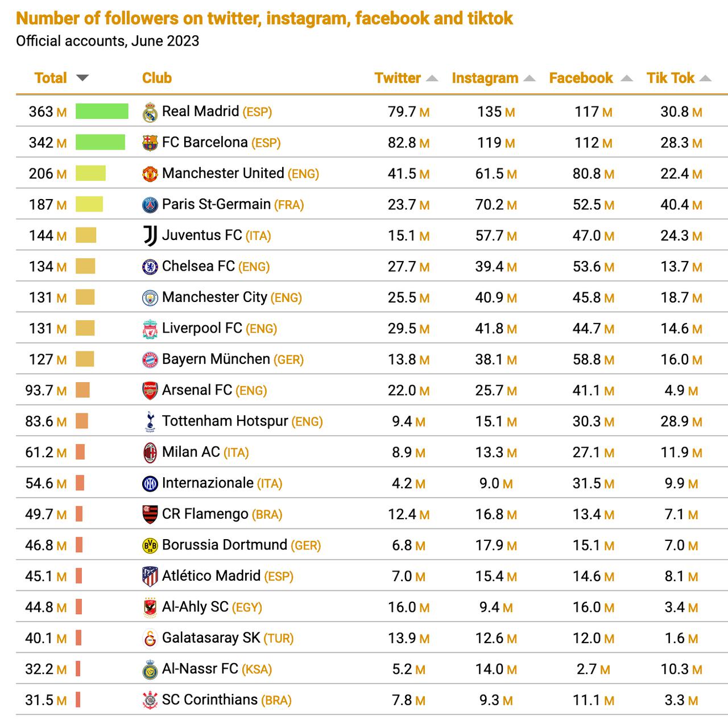Viewport: 728px width, 720px height.
Task: Sort by Twitter using its arrow
Action: coord(432,78)
